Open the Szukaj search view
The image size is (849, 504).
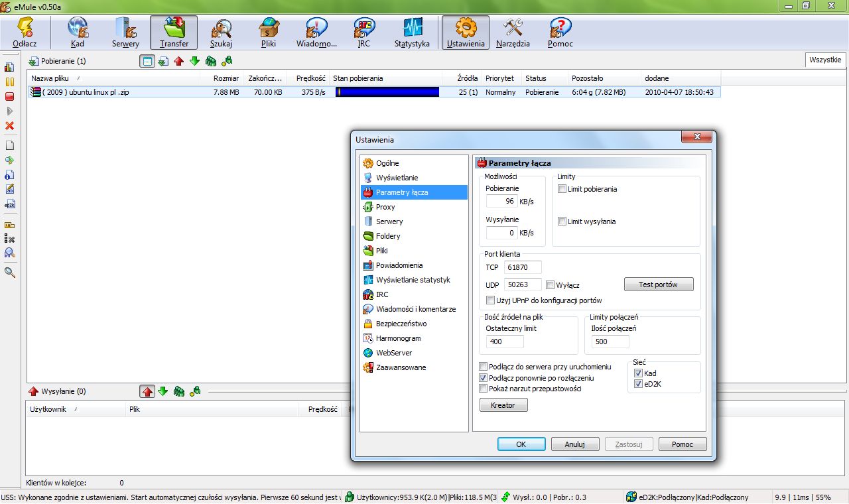coord(222,32)
